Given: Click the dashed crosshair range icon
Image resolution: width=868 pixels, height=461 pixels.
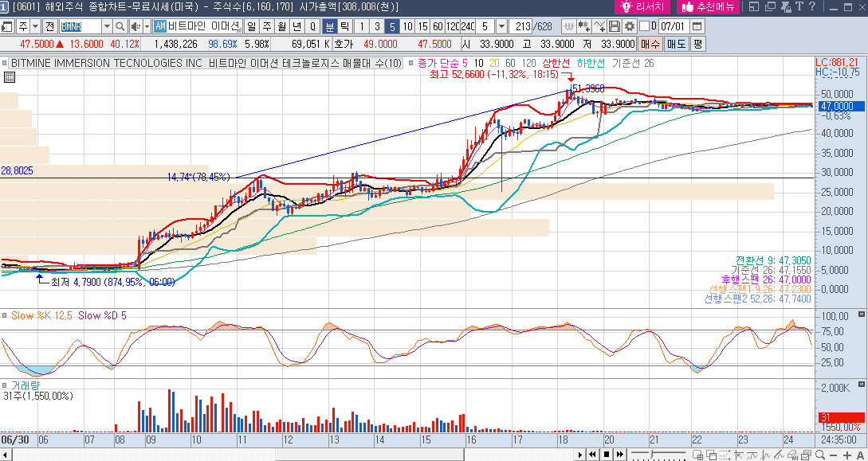Looking at the screenshot, I should tap(725, 455).
